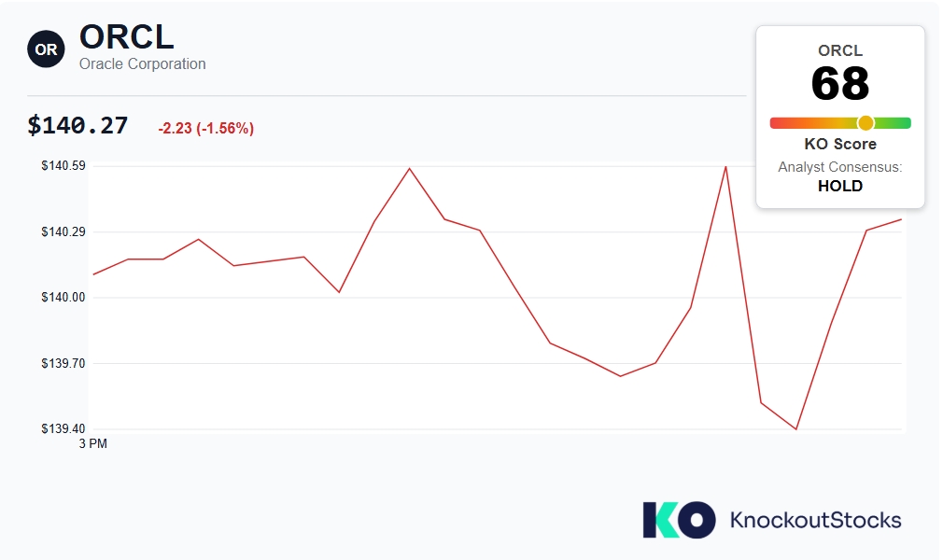Click ORCL ticker in score card
Viewport: 943px width, 560px height.
point(840,50)
